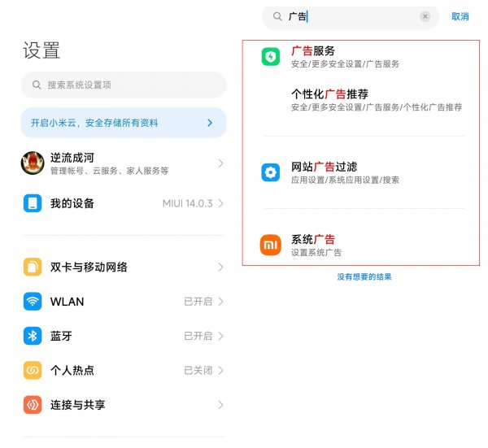488x448 pixels.
Task: Click the chevron on the 双卡与移动网络 row
Action: [220, 267]
